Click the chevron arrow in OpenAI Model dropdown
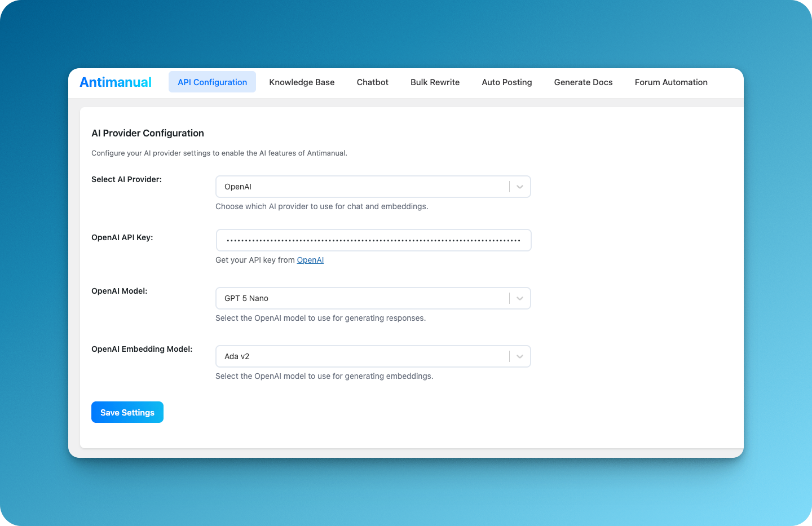 [520, 298]
